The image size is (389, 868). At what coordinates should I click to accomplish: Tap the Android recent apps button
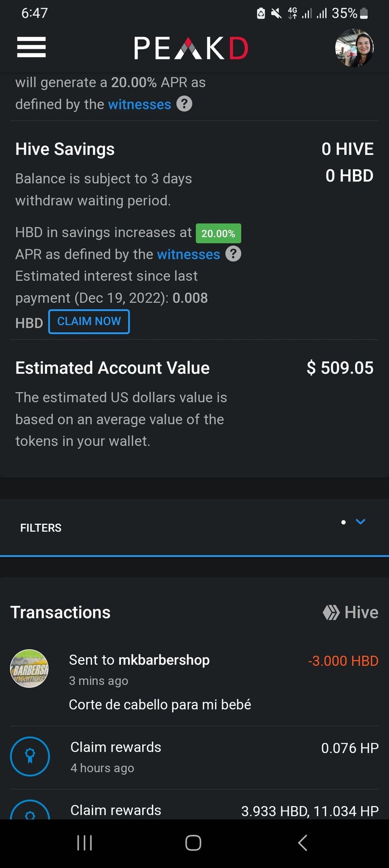point(85,843)
